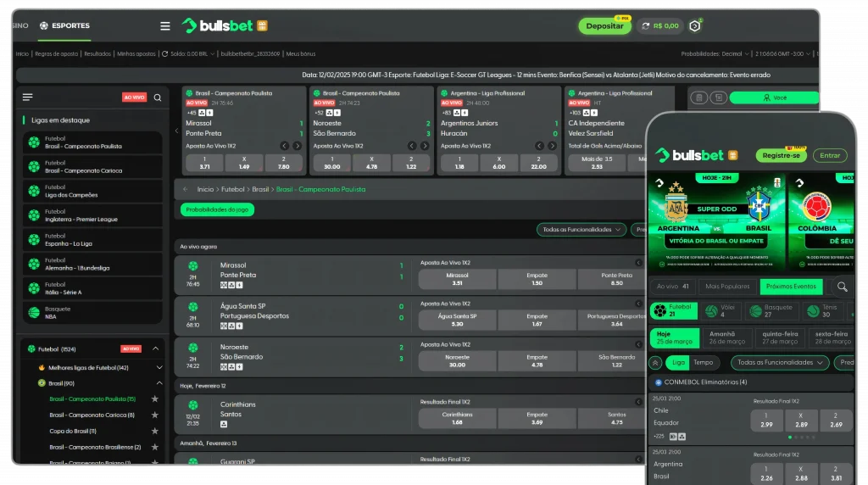Select Brasil - Campeonato Carioca in featured leagues
Image resolution: width=868 pixels, height=485 pixels.
92,167
